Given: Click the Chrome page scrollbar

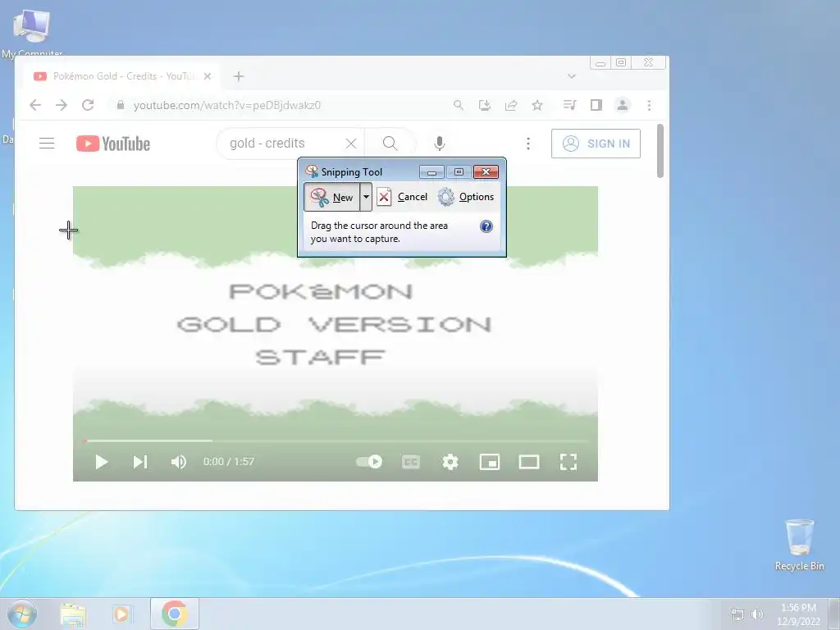Looking at the screenshot, I should tap(660, 151).
